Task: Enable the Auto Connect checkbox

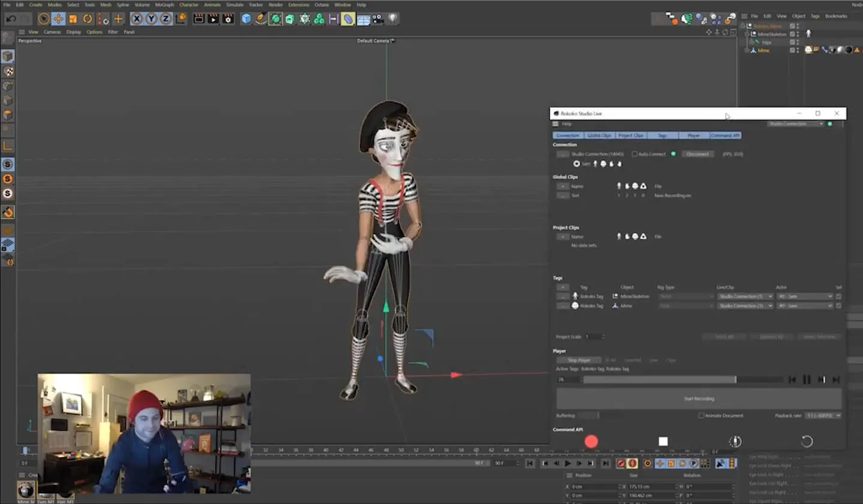Action: click(x=634, y=154)
